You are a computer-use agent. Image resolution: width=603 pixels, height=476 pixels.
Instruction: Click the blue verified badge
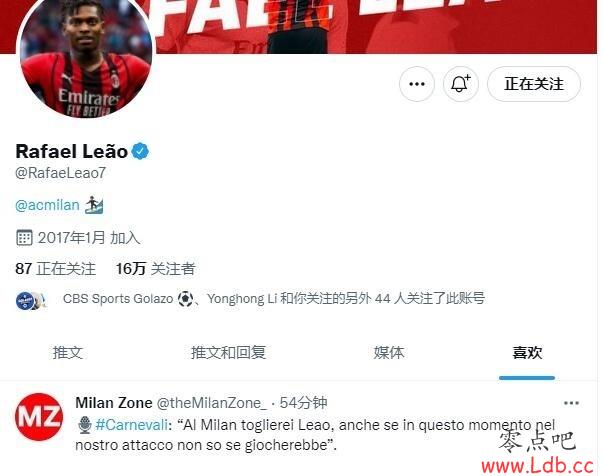[140, 151]
